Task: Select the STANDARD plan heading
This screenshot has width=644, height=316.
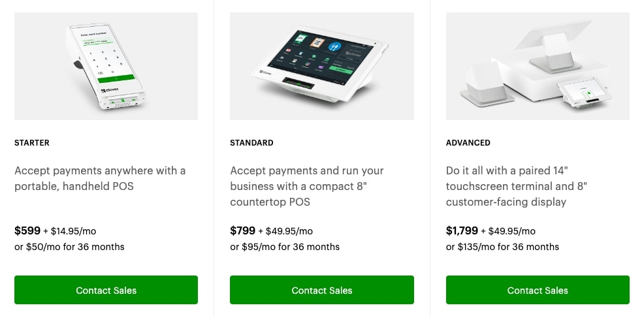Action: 251,143
